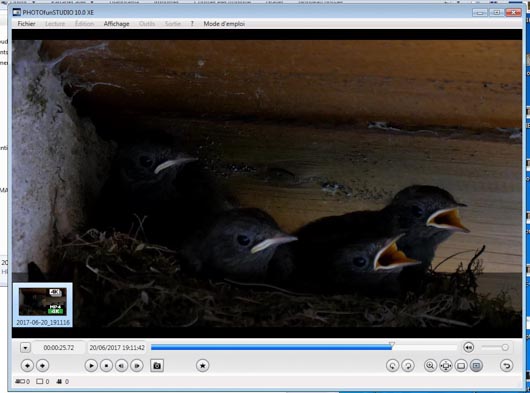Screen dimensions: 530x393
Task: Select the 2017-06-20_191116 video thumbnail
Action: [x=43, y=305]
